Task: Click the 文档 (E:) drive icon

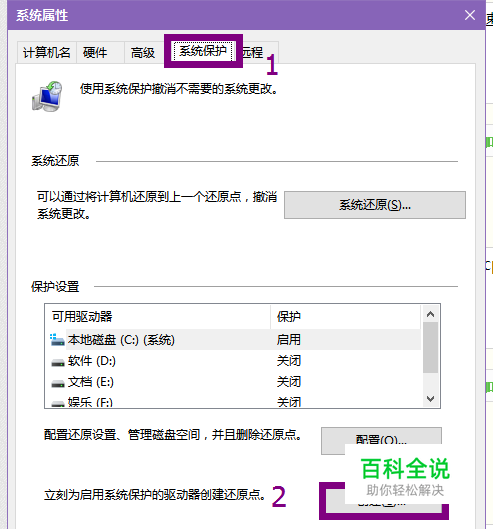Action: (x=58, y=384)
